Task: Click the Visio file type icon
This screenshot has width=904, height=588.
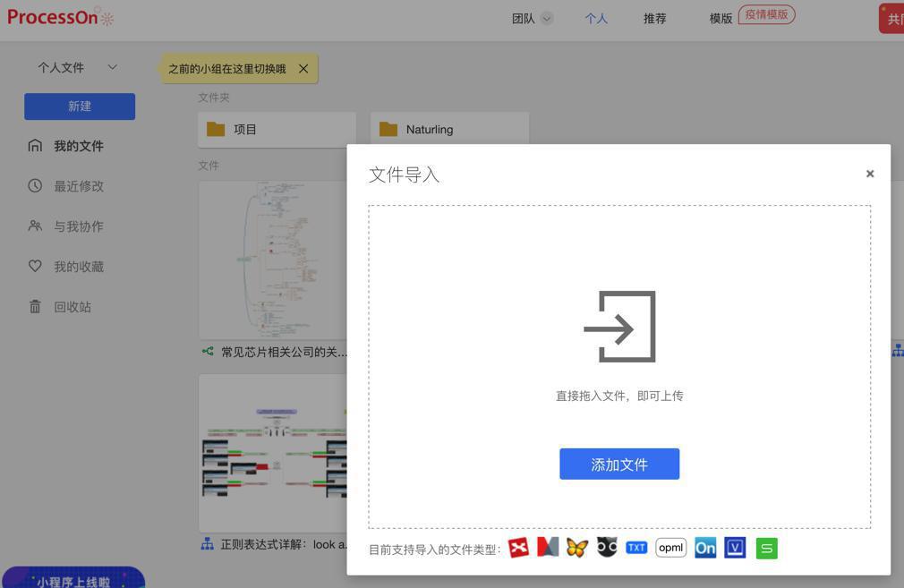Action: [735, 548]
